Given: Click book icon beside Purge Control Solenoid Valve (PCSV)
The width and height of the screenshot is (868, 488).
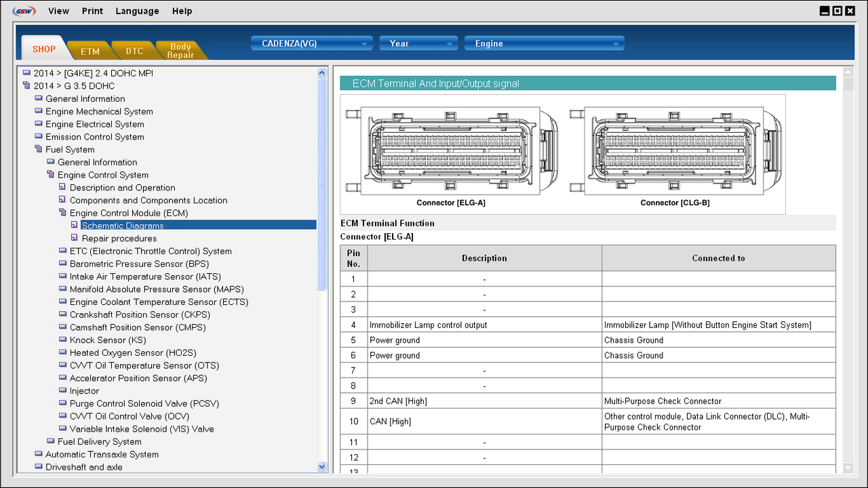Looking at the screenshot, I should [63, 403].
